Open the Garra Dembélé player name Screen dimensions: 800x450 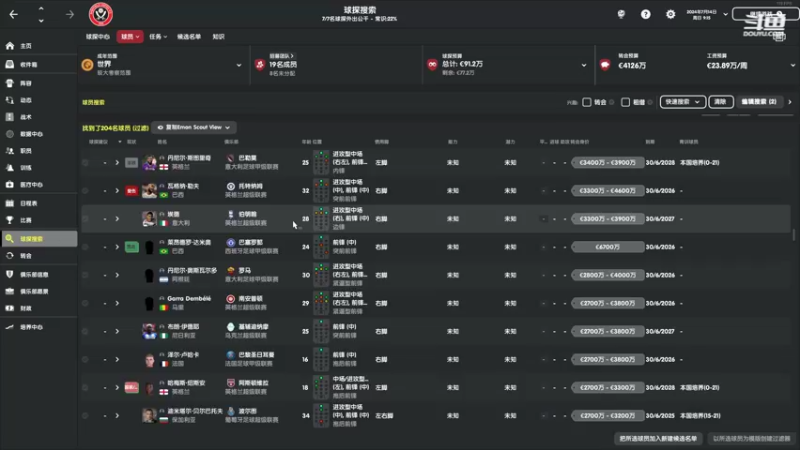pyautogui.click(x=189, y=298)
